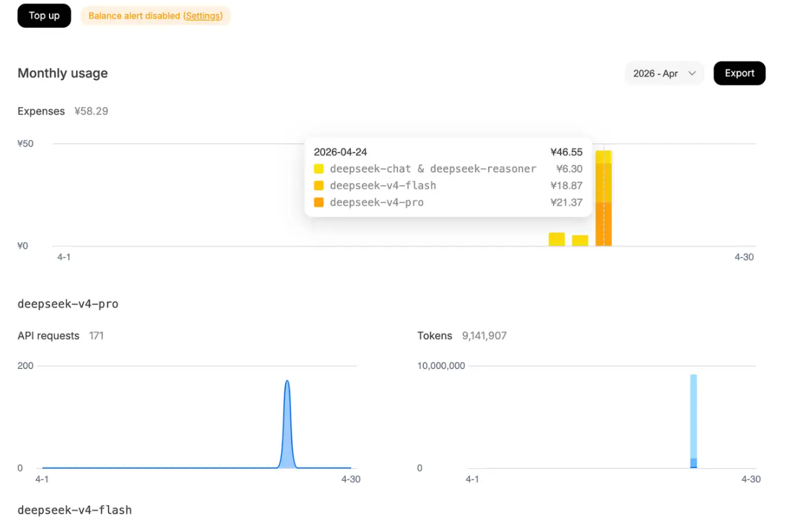Select the tall 2026-04-24 expenses bar

click(603, 198)
